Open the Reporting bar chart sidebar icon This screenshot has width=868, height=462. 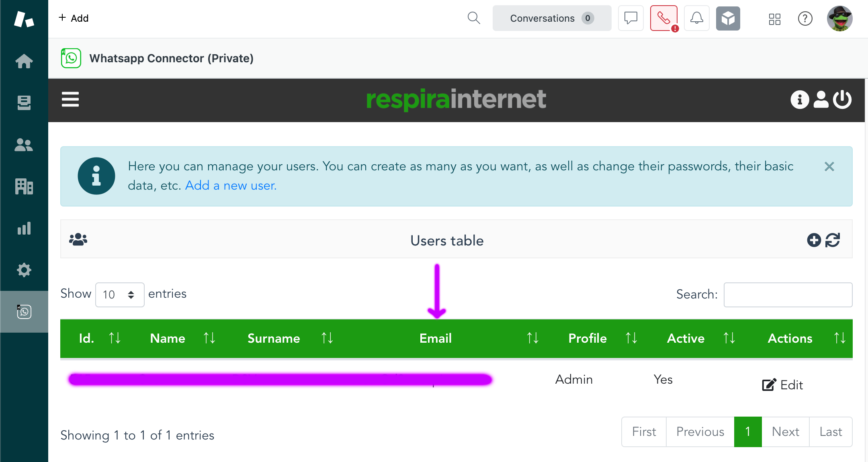point(24,228)
